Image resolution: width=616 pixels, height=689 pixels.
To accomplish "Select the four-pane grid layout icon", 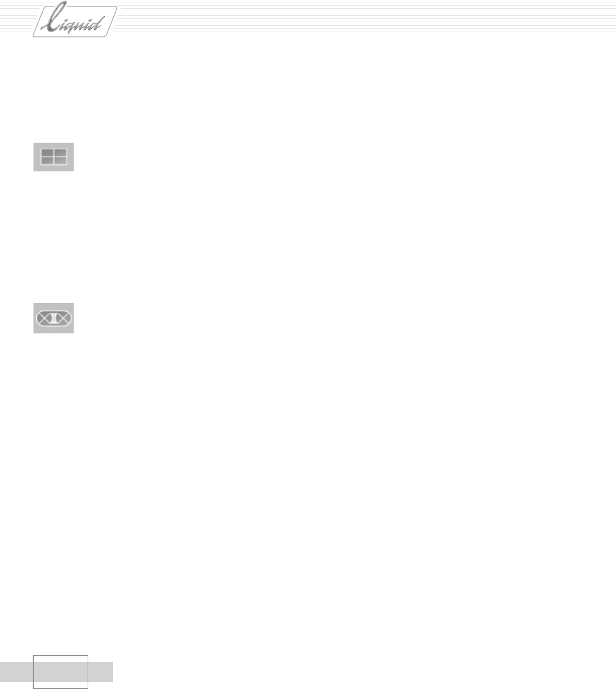I will [54, 157].
